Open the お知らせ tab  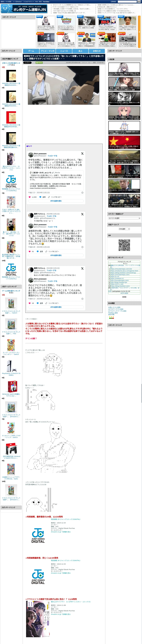point(97,51)
